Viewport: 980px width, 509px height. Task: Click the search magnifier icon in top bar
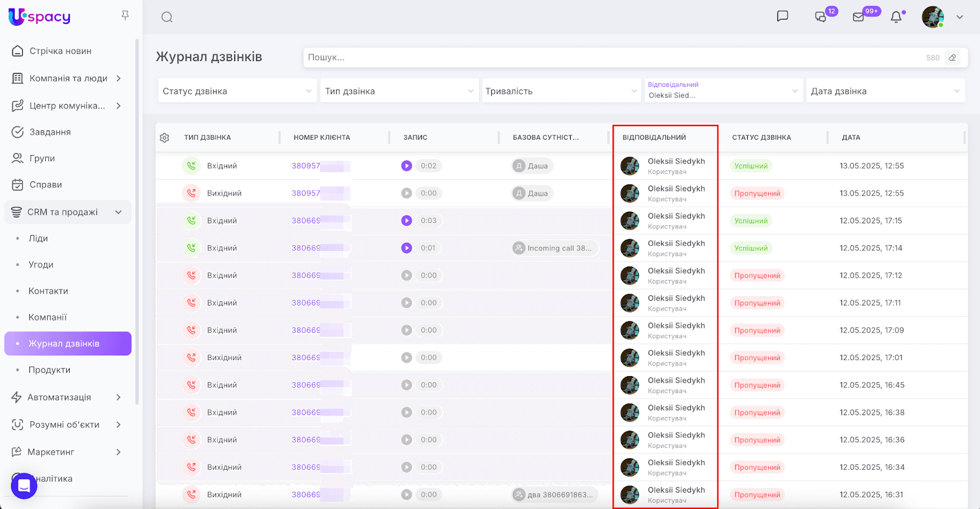(167, 17)
